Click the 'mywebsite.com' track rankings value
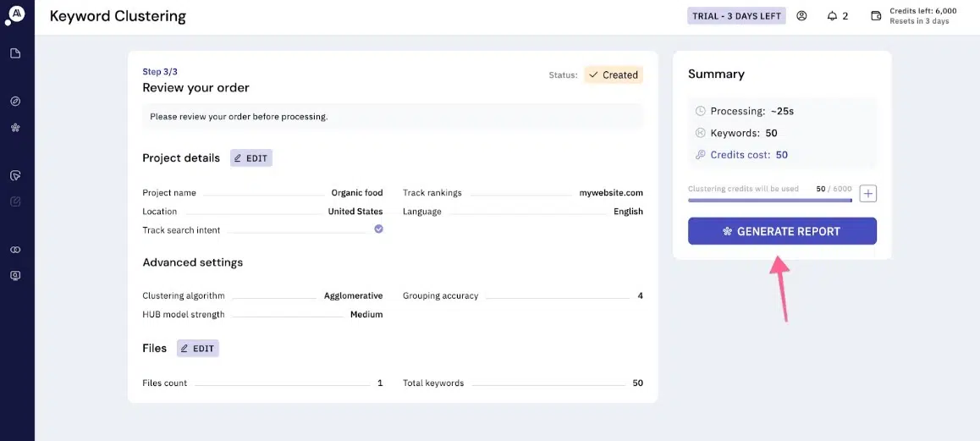 point(611,193)
